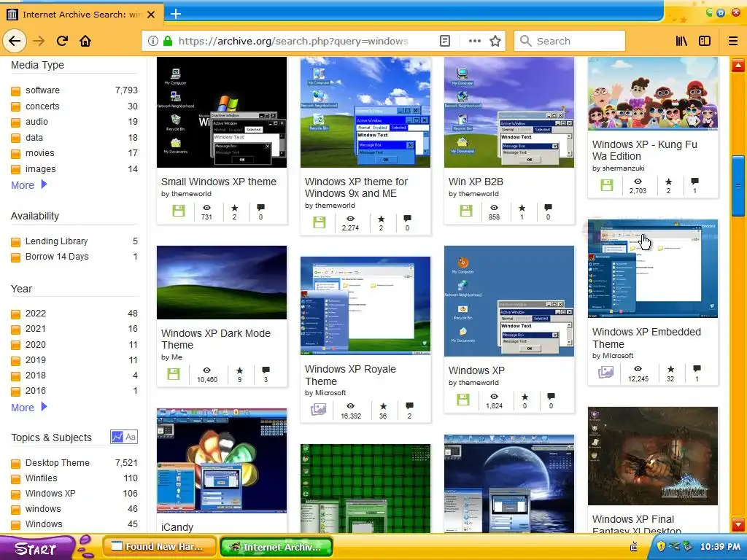This screenshot has width=747, height=560.
Task: Open the browser home page
Action: click(85, 41)
